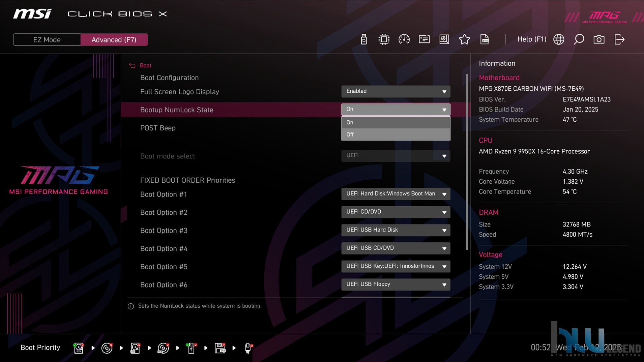The height and width of the screenshot is (362, 644).
Task: Expand Boot Option #1 dropdown
Action: (x=396, y=194)
